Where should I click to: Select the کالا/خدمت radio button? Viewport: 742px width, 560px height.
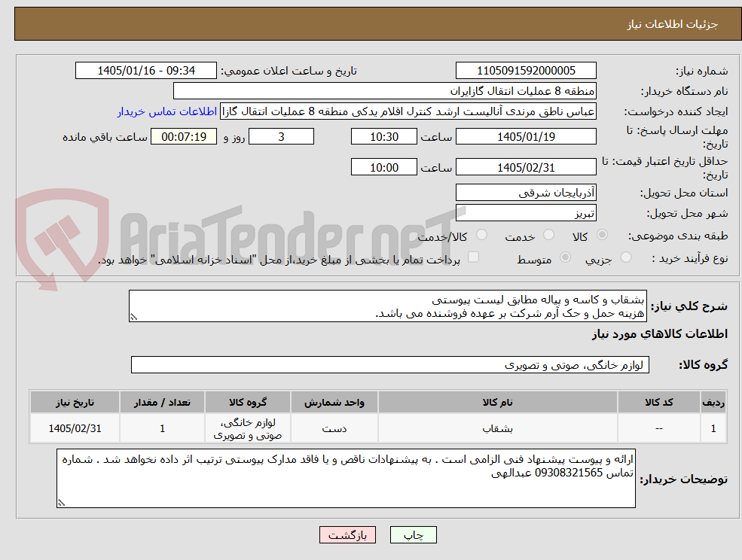pyautogui.click(x=481, y=235)
